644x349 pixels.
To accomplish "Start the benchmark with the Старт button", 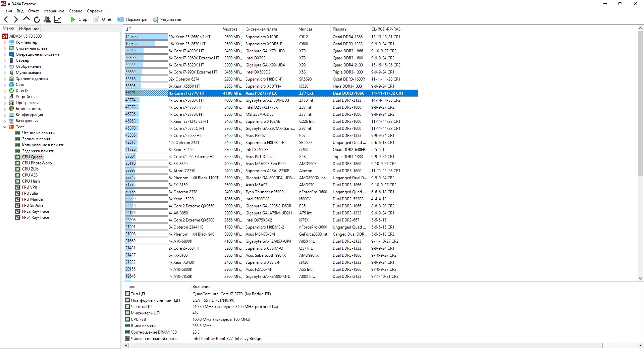I will [x=80, y=19].
